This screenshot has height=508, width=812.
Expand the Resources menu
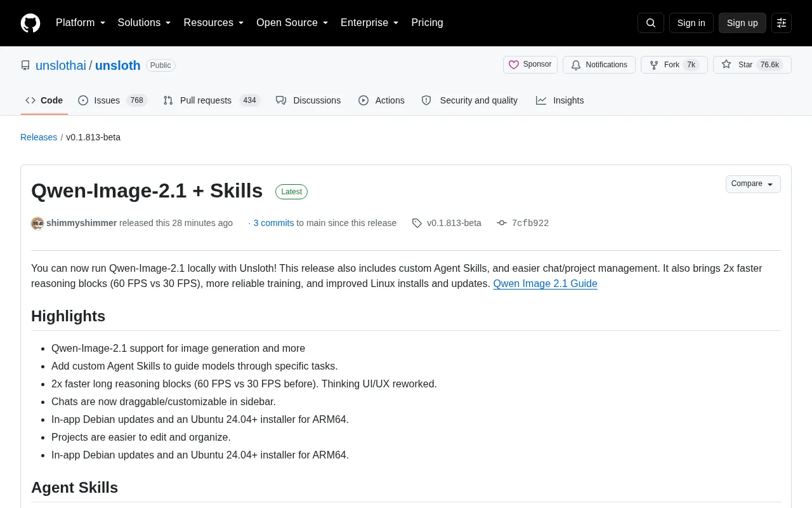pyautogui.click(x=214, y=23)
